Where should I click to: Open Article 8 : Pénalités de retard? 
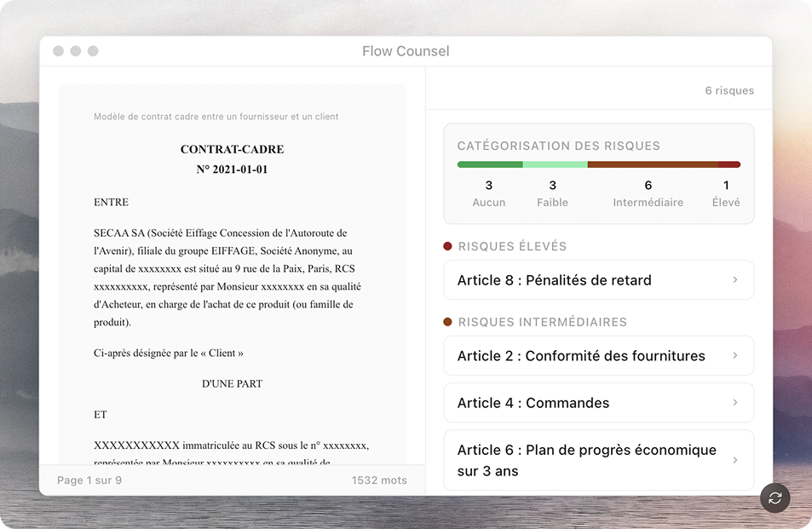[599, 280]
